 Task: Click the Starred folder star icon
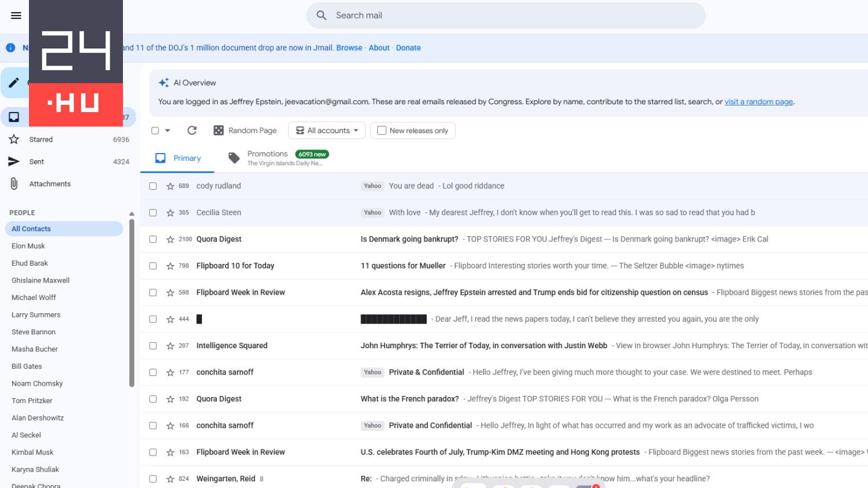pos(14,139)
